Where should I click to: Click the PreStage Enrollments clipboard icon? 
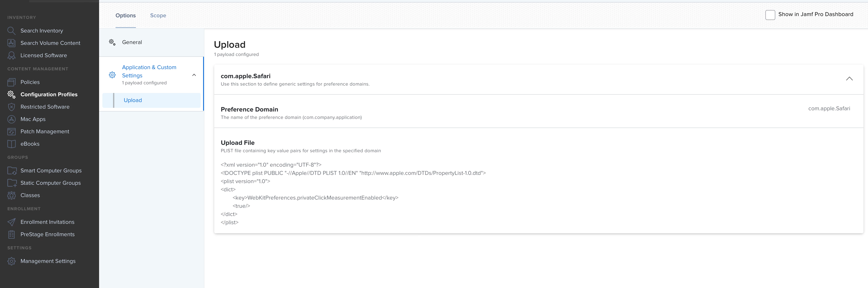pyautogui.click(x=12, y=234)
